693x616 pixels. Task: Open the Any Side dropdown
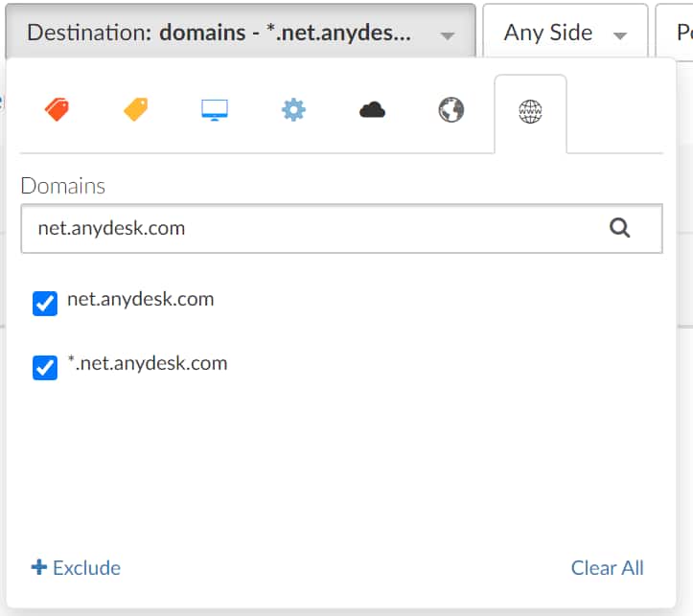(565, 33)
